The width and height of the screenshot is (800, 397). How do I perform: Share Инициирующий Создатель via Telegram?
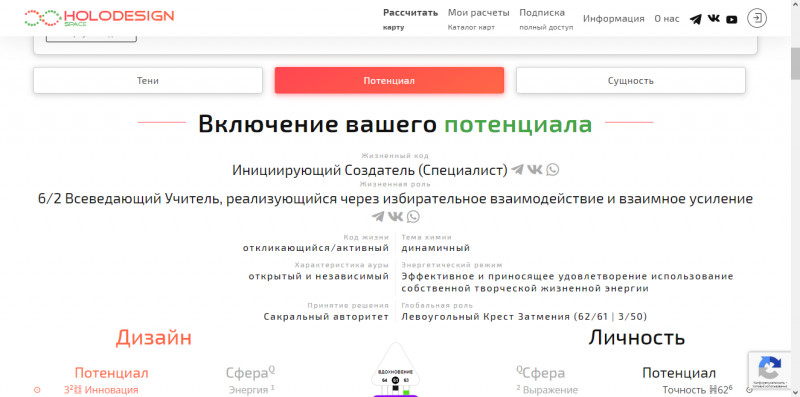click(517, 169)
